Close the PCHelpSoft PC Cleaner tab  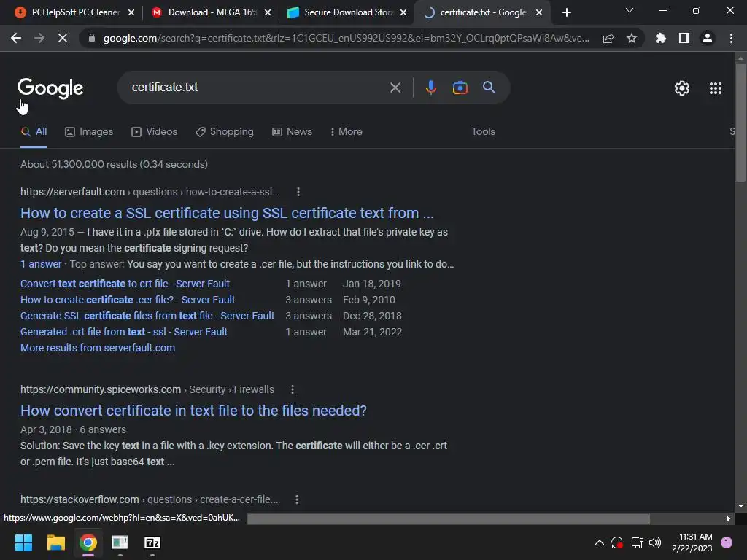(x=131, y=12)
